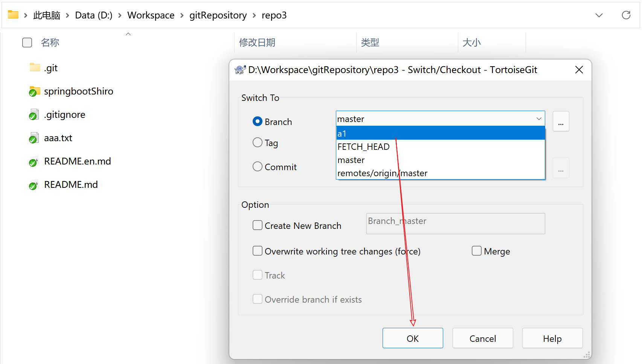Click the README.md file icon
The width and height of the screenshot is (642, 364).
(x=34, y=185)
